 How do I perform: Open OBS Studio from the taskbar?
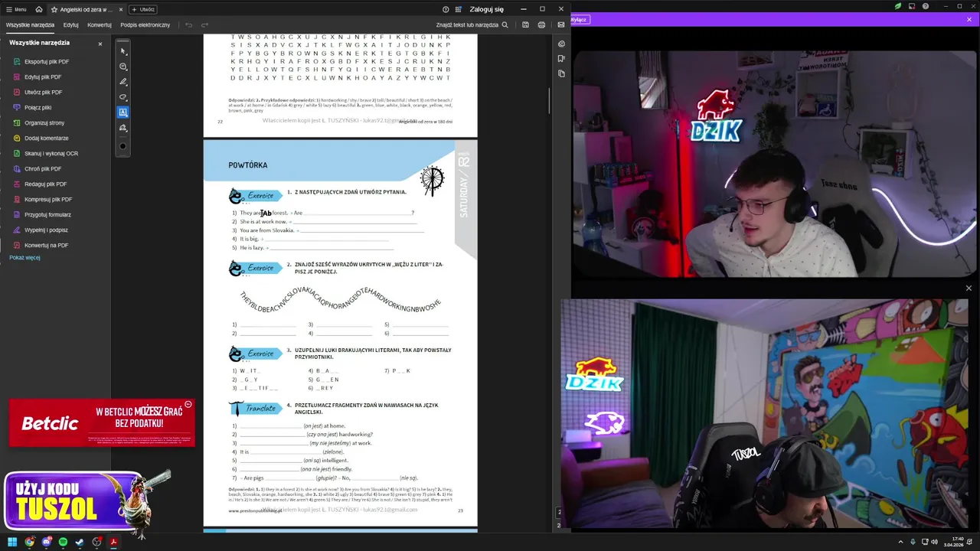pos(96,542)
